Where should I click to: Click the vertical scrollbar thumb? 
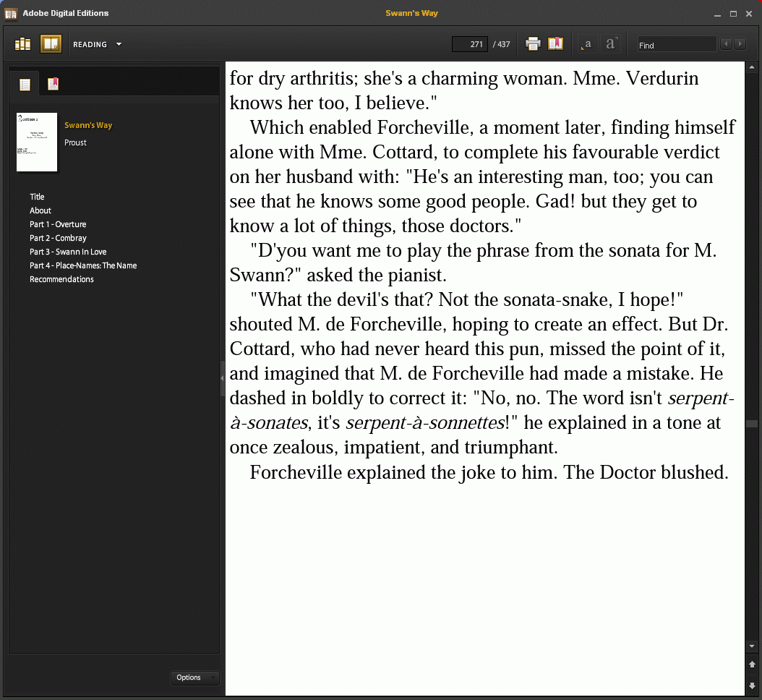[x=752, y=424]
